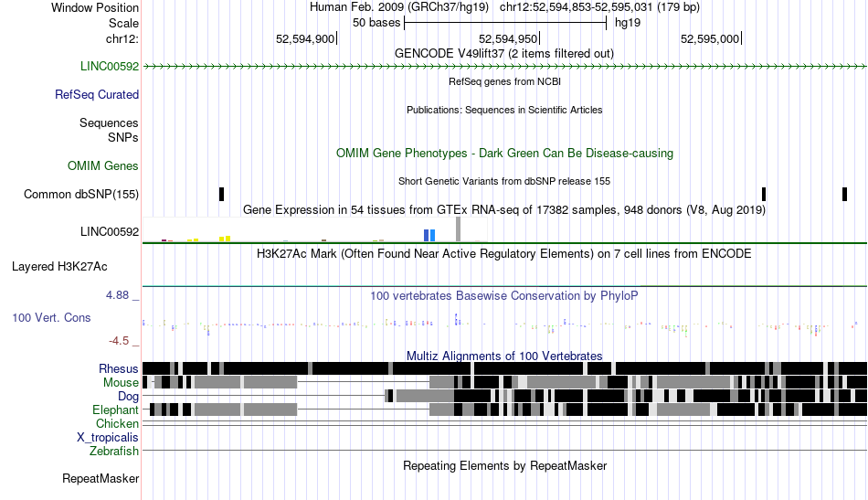The width and height of the screenshot is (868, 500).
Task: Click the leftmost dbSNP variant marker
Action: tap(221, 195)
